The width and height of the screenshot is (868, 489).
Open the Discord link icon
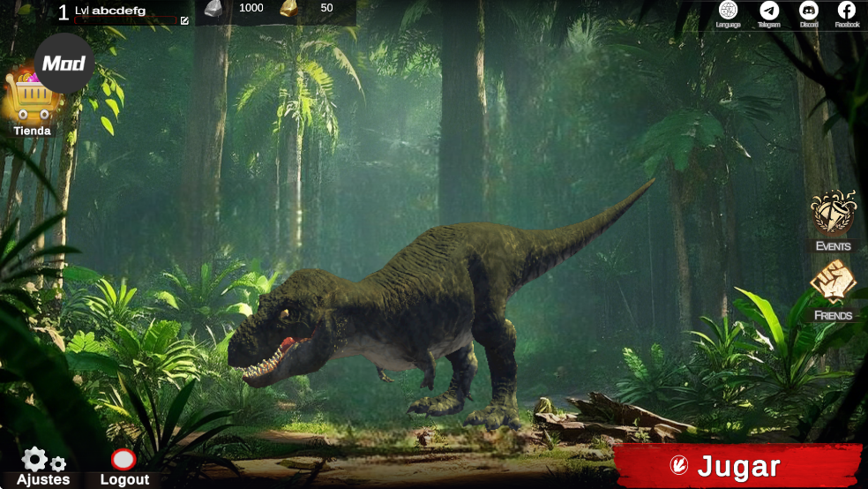(x=808, y=11)
